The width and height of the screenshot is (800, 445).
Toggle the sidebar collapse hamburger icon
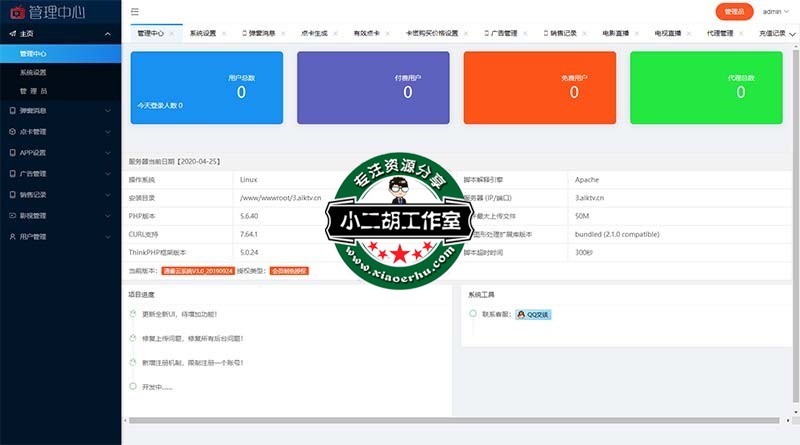pyautogui.click(x=135, y=12)
